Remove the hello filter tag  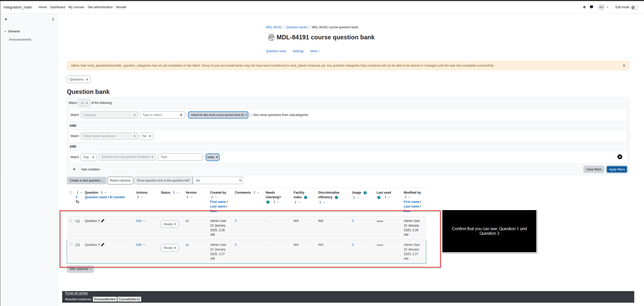click(217, 157)
